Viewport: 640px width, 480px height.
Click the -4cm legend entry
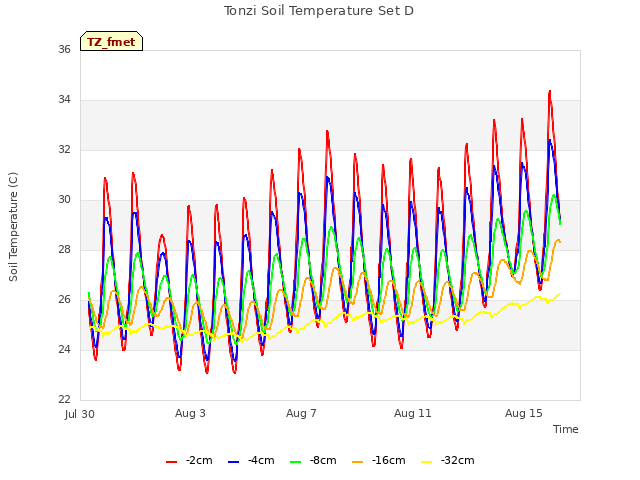click(251, 460)
